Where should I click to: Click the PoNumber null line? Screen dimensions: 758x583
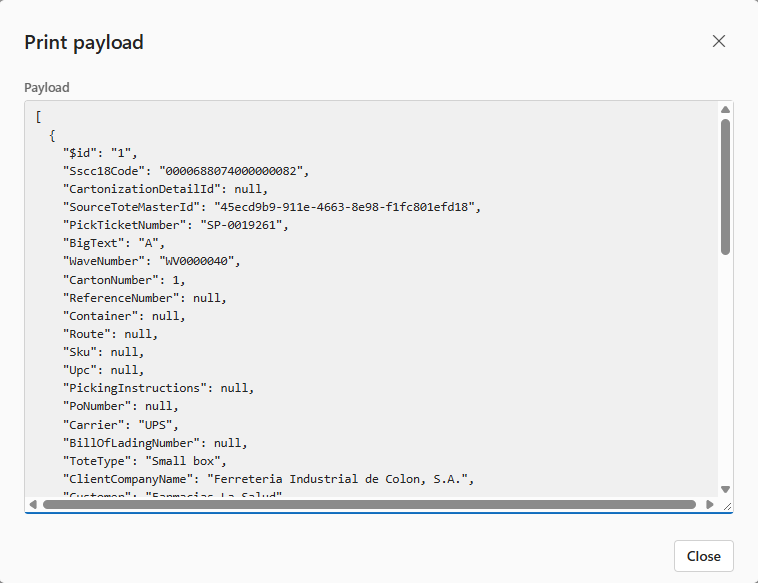(120, 406)
